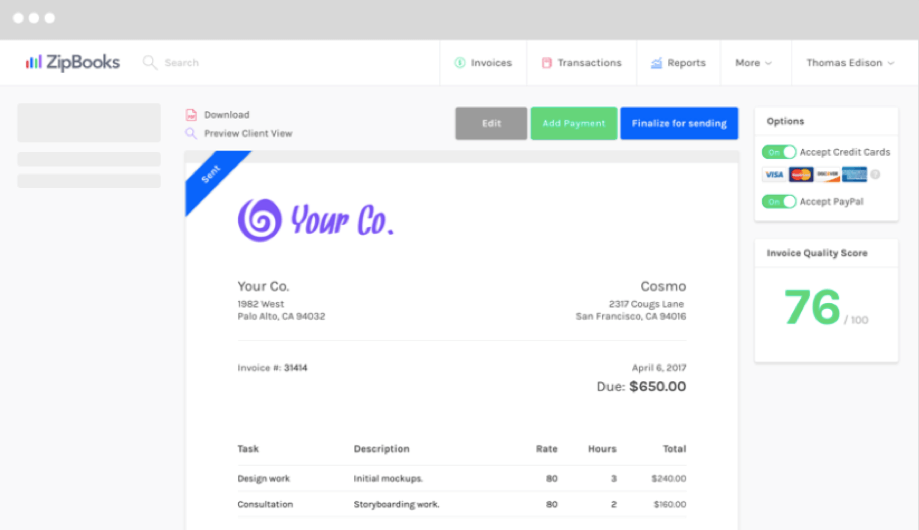Click the April 6, 2017 date

(659, 368)
